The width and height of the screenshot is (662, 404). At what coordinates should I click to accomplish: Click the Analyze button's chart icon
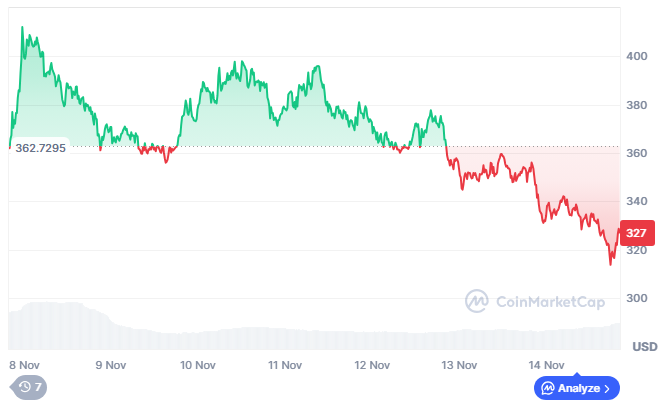(547, 387)
